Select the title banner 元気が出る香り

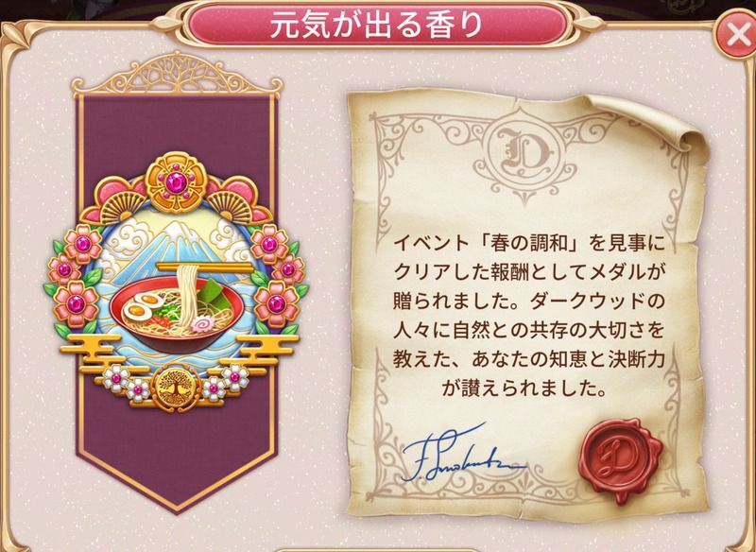tap(376, 25)
